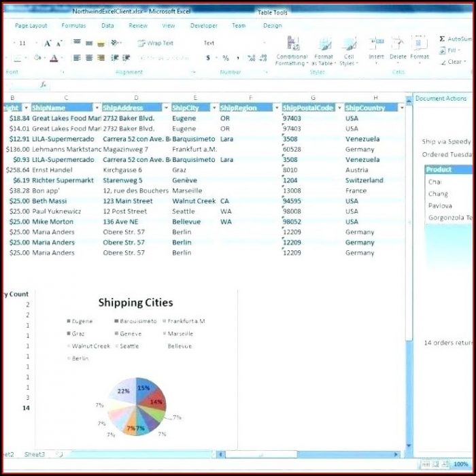Select the $258.64 freight cell
The width and height of the screenshot is (476, 476).
point(18,170)
